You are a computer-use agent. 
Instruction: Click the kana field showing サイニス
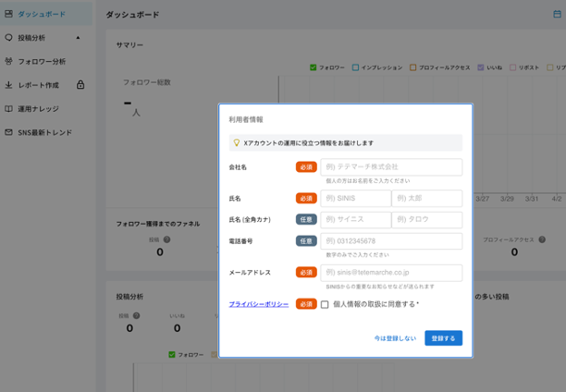[x=355, y=219]
